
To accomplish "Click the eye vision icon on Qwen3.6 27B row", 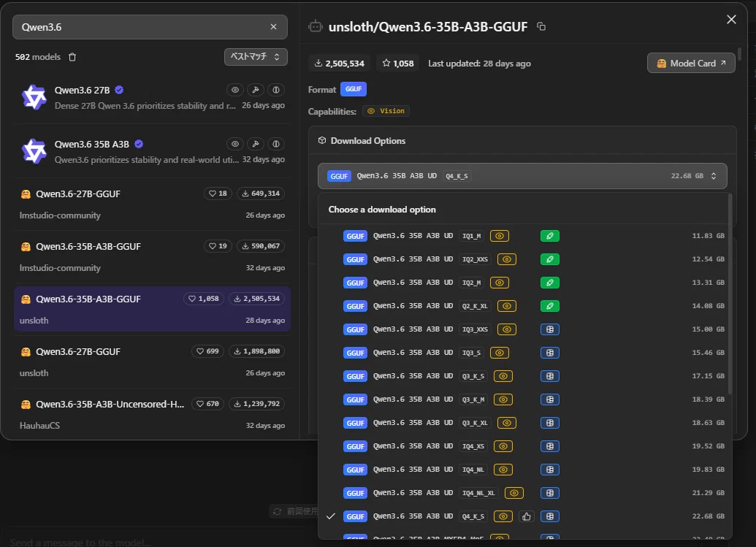I will (234, 90).
